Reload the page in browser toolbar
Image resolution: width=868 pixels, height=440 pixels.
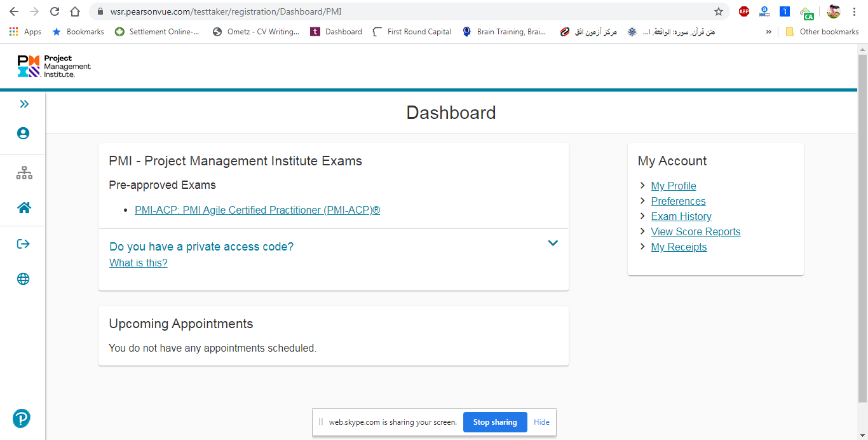click(55, 11)
